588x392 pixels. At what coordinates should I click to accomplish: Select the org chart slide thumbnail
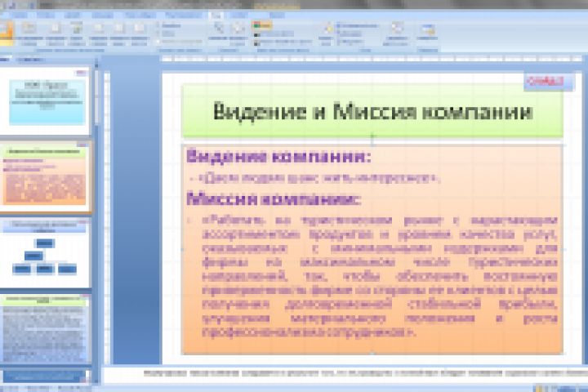tap(44, 253)
